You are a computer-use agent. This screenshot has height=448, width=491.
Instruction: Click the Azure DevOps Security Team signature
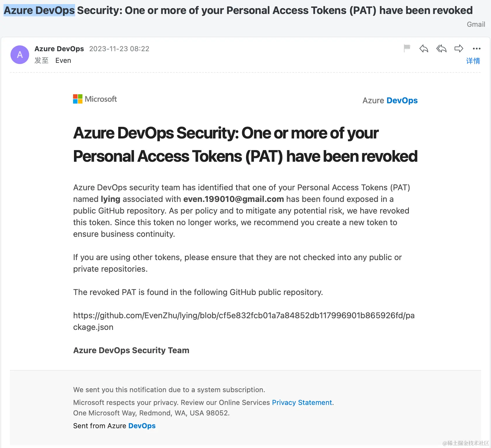coord(131,350)
